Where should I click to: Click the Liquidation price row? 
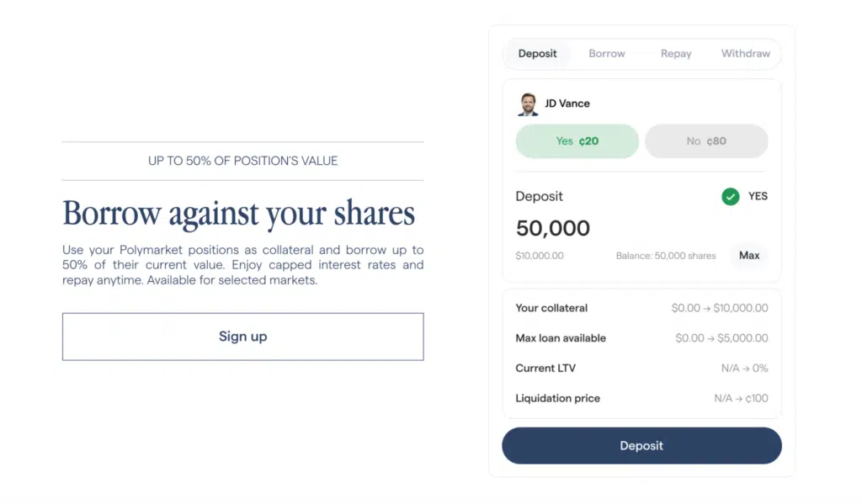pyautogui.click(x=641, y=399)
